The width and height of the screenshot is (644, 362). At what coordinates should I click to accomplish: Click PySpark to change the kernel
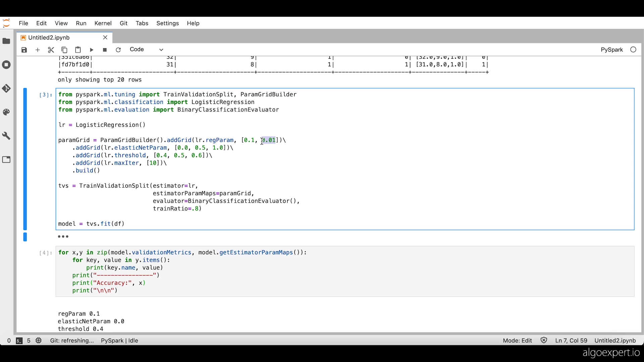click(x=611, y=49)
